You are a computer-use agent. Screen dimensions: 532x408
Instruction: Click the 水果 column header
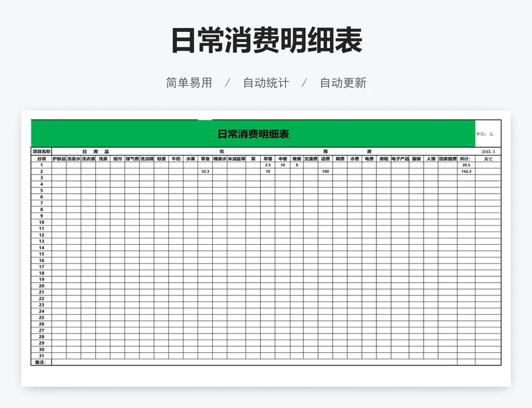pyautogui.click(x=190, y=158)
